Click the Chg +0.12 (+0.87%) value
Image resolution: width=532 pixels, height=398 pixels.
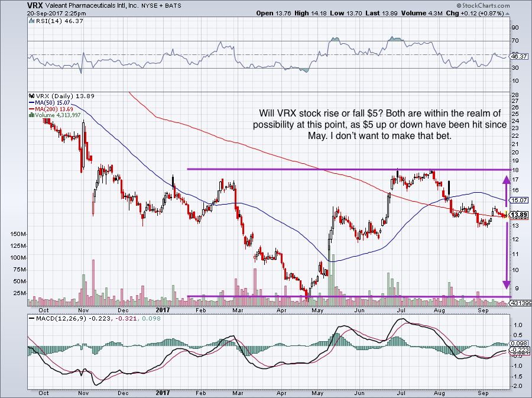(x=475, y=13)
